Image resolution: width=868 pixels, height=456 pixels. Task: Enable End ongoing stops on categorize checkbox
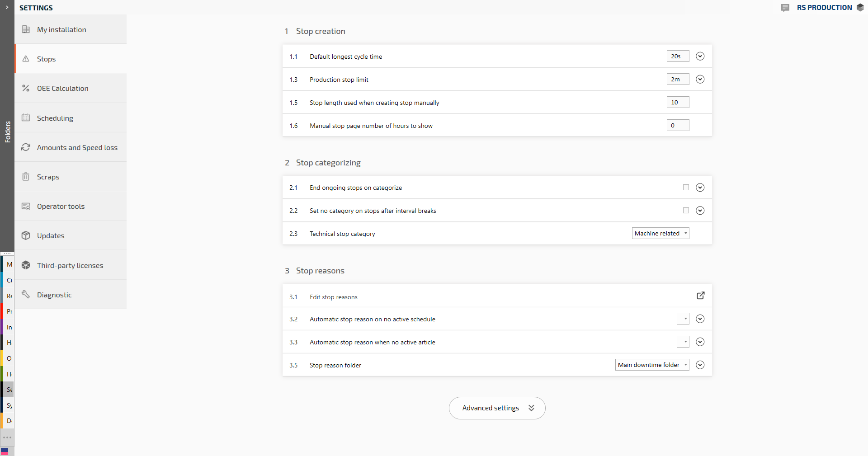pos(686,188)
